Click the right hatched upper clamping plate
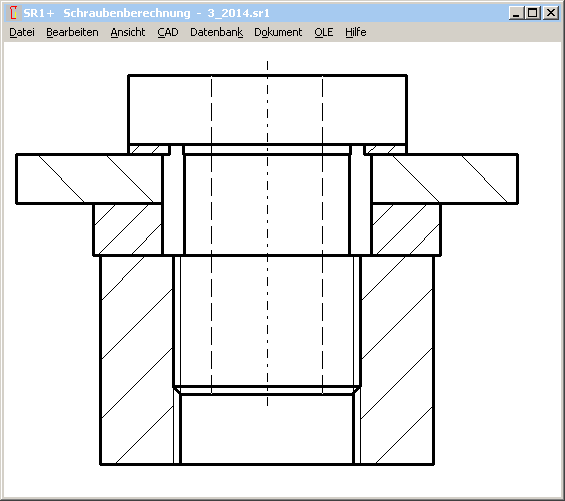Viewport: 565px width, 501px height. [x=445, y=179]
